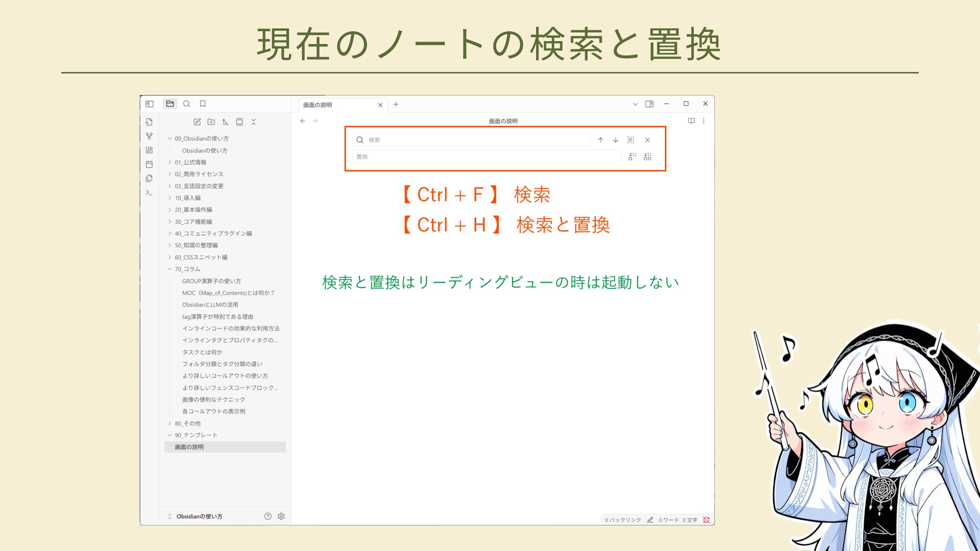Toggle the right sidebar panel icon
Viewport: 980px width, 551px height.
click(650, 104)
